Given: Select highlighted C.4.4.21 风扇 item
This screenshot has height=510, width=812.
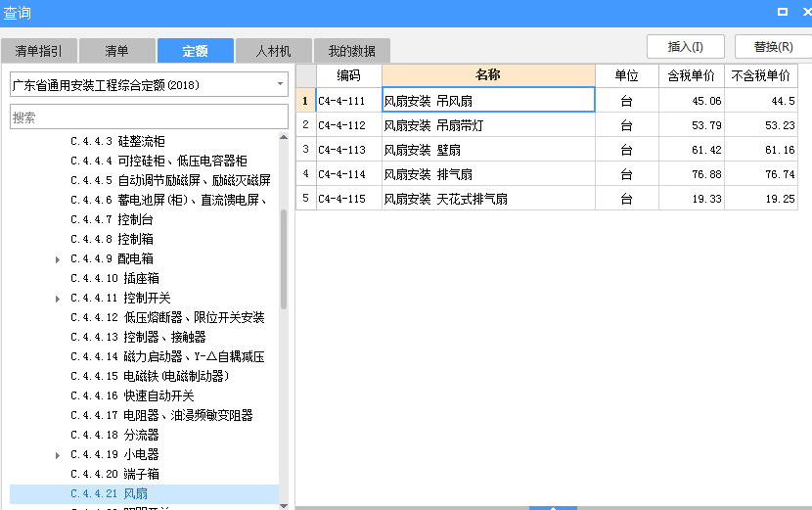Looking at the screenshot, I should [144, 493].
